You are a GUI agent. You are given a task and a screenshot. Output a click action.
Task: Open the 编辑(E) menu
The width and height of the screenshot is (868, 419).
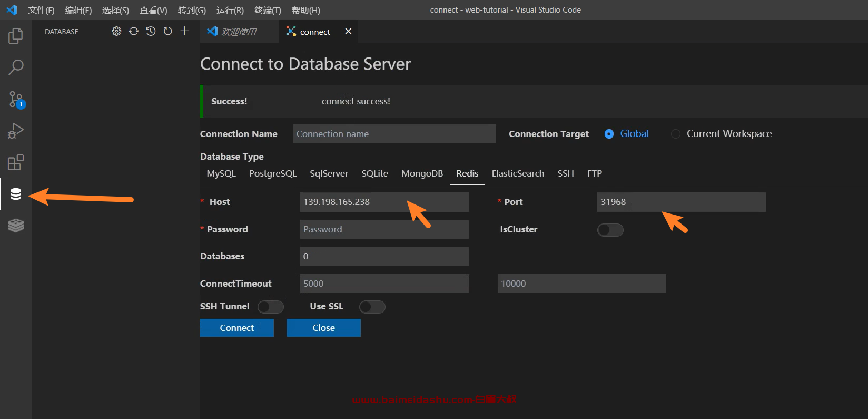pyautogui.click(x=78, y=10)
